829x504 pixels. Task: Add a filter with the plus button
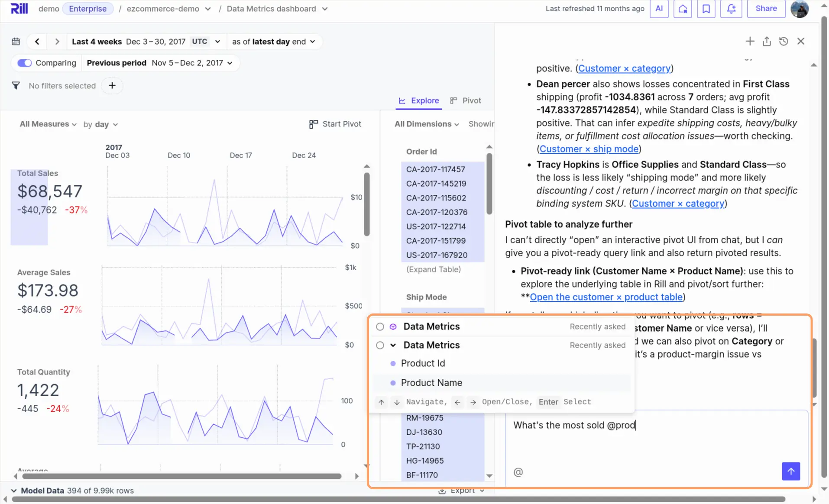[112, 86]
